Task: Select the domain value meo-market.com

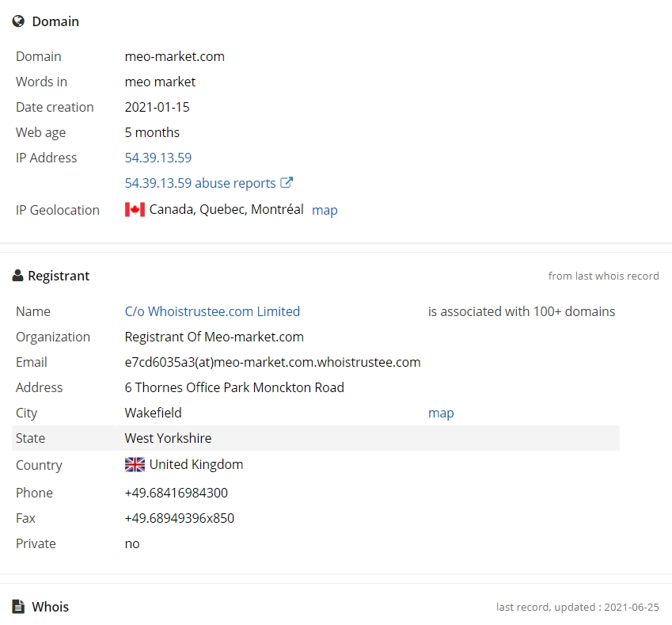Action: [x=174, y=56]
